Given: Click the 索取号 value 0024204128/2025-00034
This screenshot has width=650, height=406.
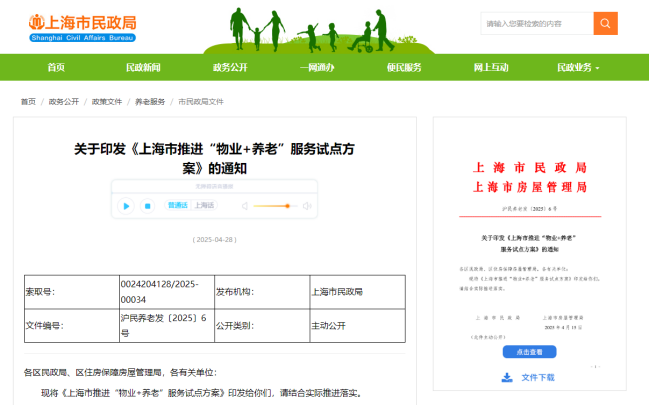Looking at the screenshot, I should coord(160,292).
